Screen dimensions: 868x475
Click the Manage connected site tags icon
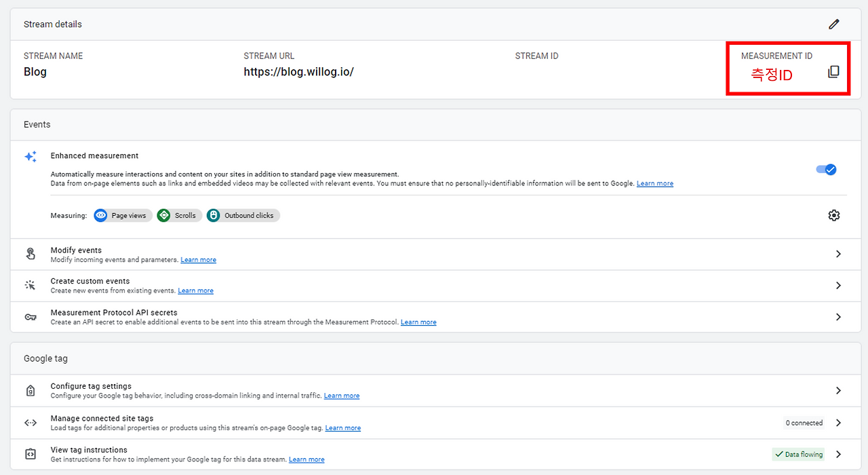coord(31,423)
